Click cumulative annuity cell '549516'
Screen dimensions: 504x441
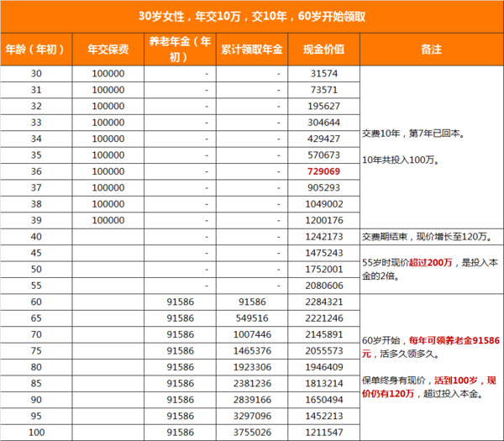(252, 318)
